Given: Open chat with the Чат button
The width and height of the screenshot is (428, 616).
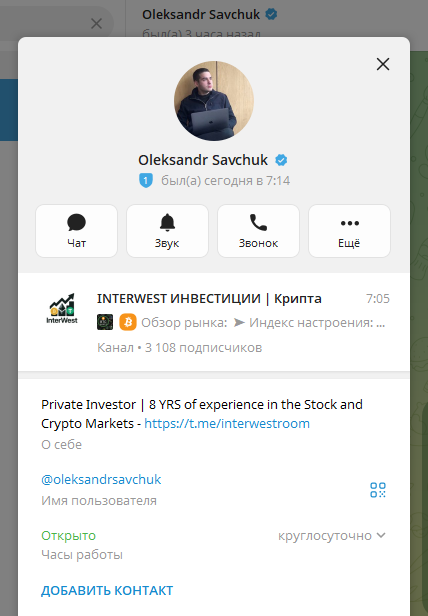Looking at the screenshot, I should [76, 231].
